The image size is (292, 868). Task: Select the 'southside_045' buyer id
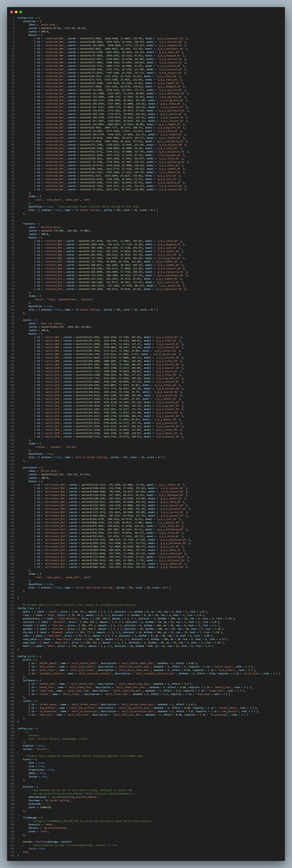54,189
